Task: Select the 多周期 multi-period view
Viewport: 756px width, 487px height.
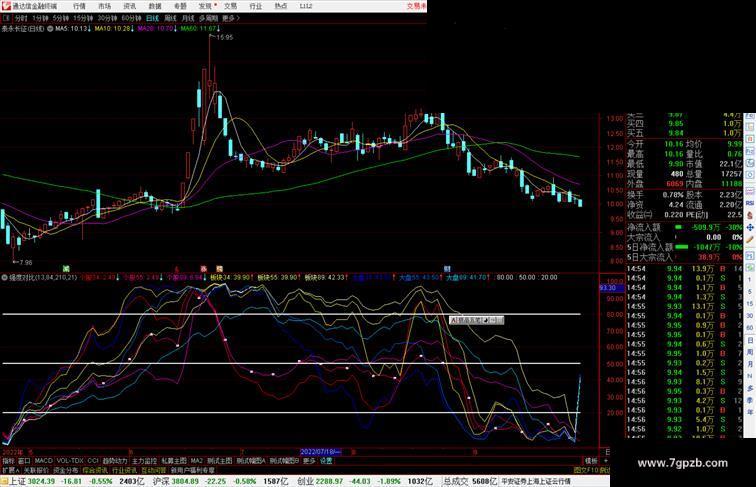Action: pos(208,18)
